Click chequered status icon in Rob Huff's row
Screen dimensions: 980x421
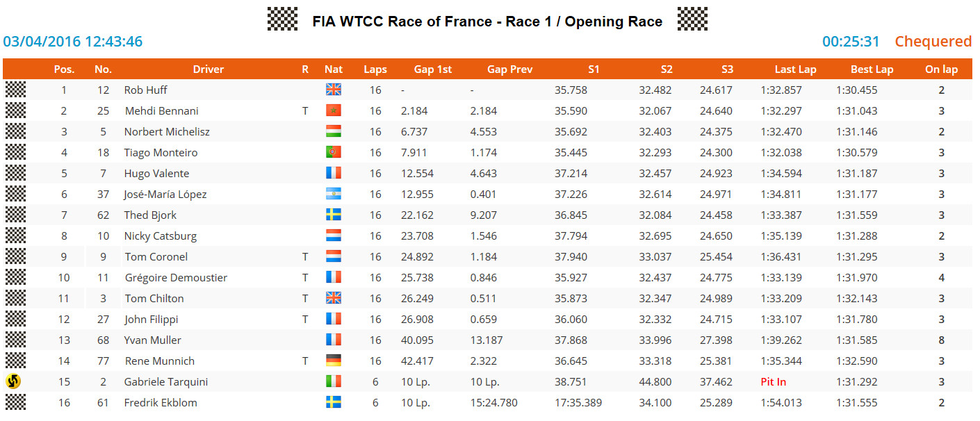click(15, 90)
